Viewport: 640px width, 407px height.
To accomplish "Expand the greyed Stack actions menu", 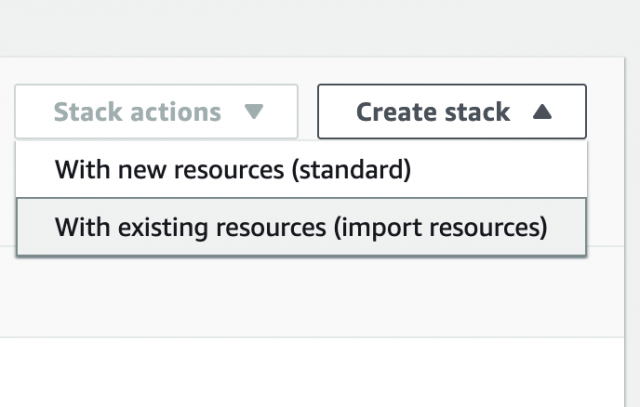I will (156, 112).
